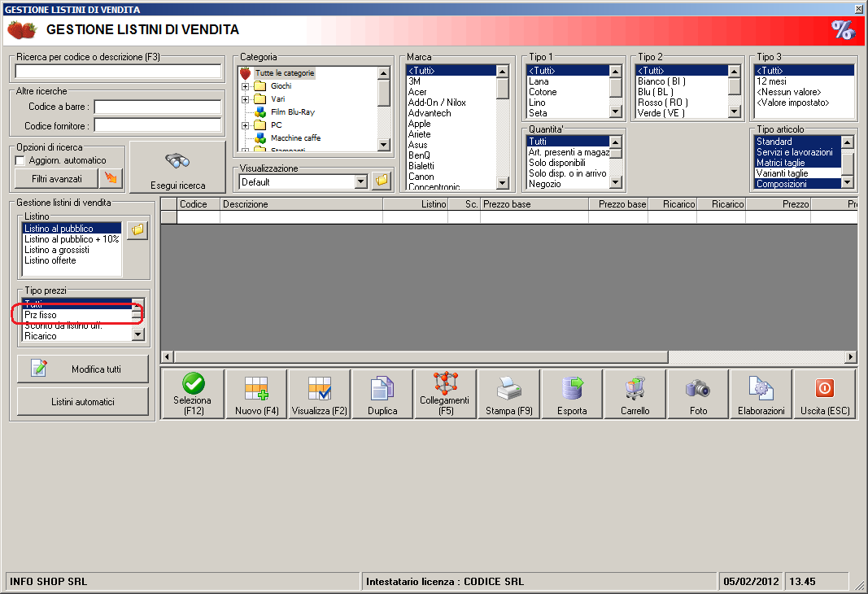Viewport: 868px width, 594px height.
Task: Open Collegamenti (F5) links button
Action: (x=445, y=394)
